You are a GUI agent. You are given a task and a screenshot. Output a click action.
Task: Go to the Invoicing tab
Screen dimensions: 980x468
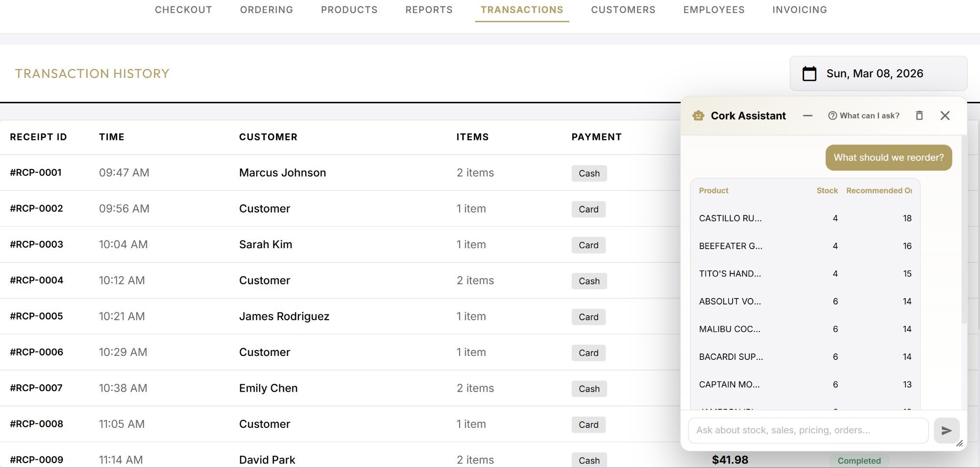click(799, 9)
